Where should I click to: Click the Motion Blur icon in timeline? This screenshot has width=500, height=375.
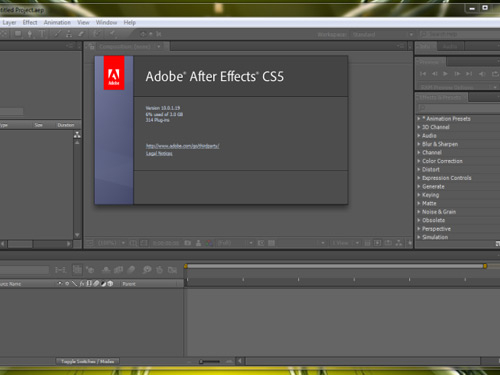131,270
